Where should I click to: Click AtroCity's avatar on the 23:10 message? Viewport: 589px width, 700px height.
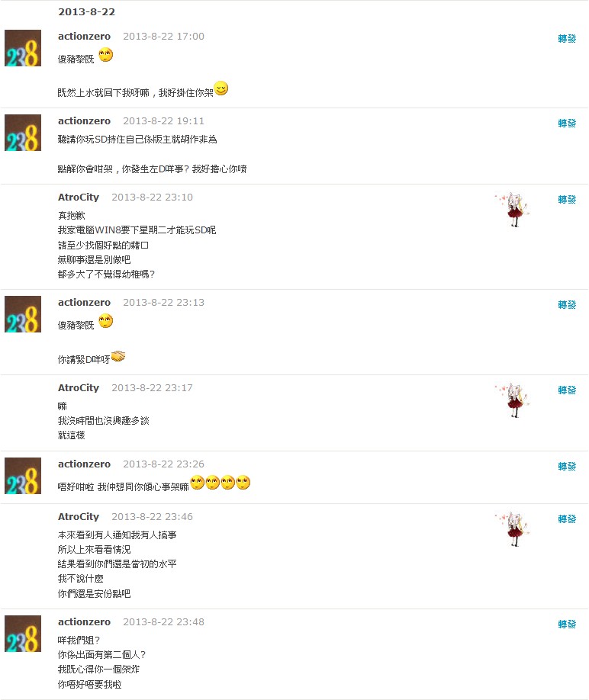pyautogui.click(x=512, y=210)
